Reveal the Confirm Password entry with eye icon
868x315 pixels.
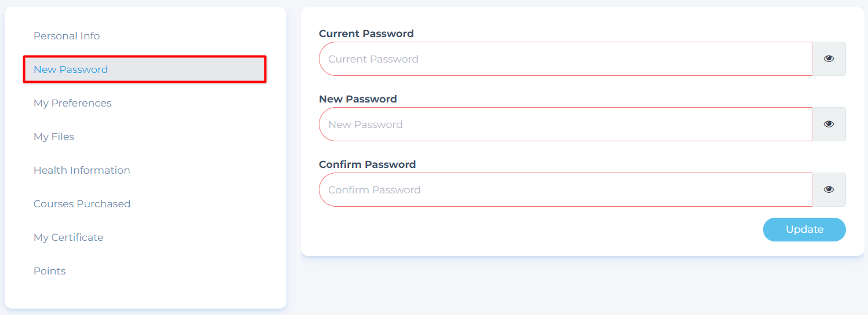pos(829,189)
